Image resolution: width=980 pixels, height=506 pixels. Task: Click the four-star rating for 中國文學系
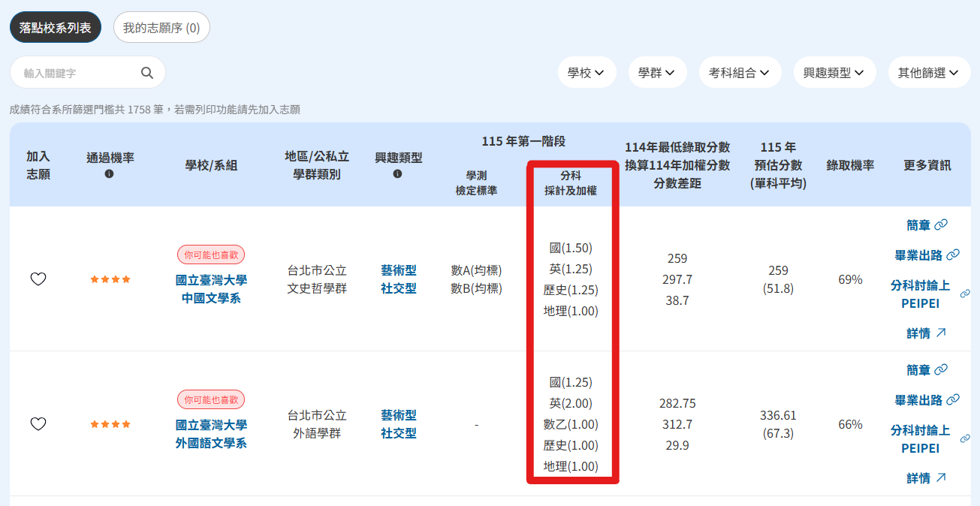point(110,279)
